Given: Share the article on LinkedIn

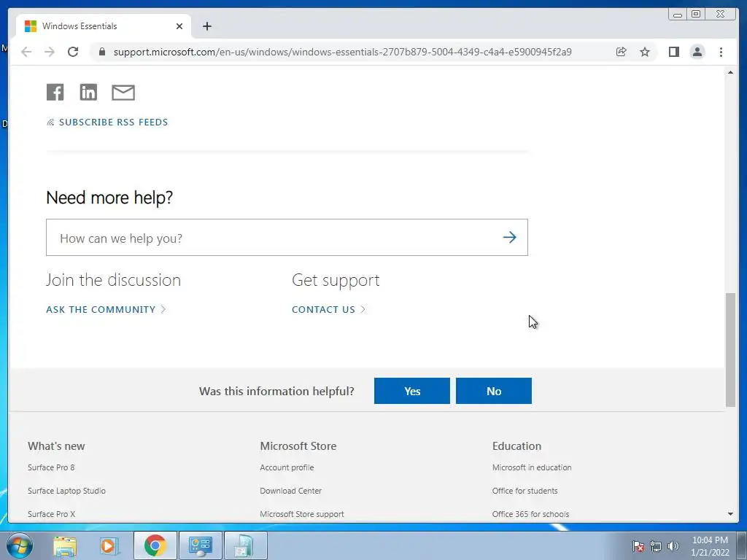Looking at the screenshot, I should 88,92.
